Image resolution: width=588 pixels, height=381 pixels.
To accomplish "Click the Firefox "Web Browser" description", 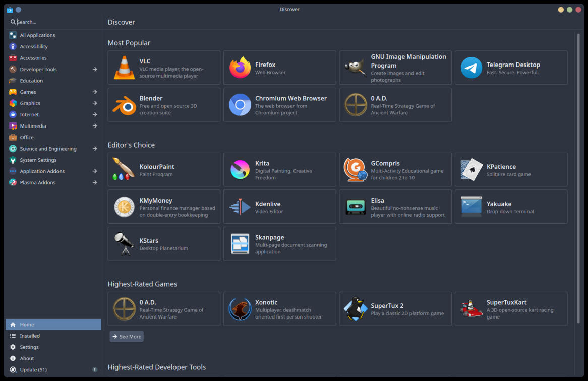I will coord(270,72).
